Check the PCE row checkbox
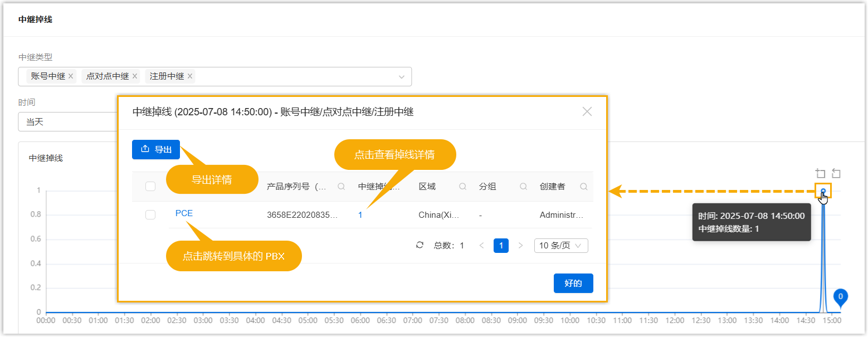 pyautogui.click(x=150, y=214)
